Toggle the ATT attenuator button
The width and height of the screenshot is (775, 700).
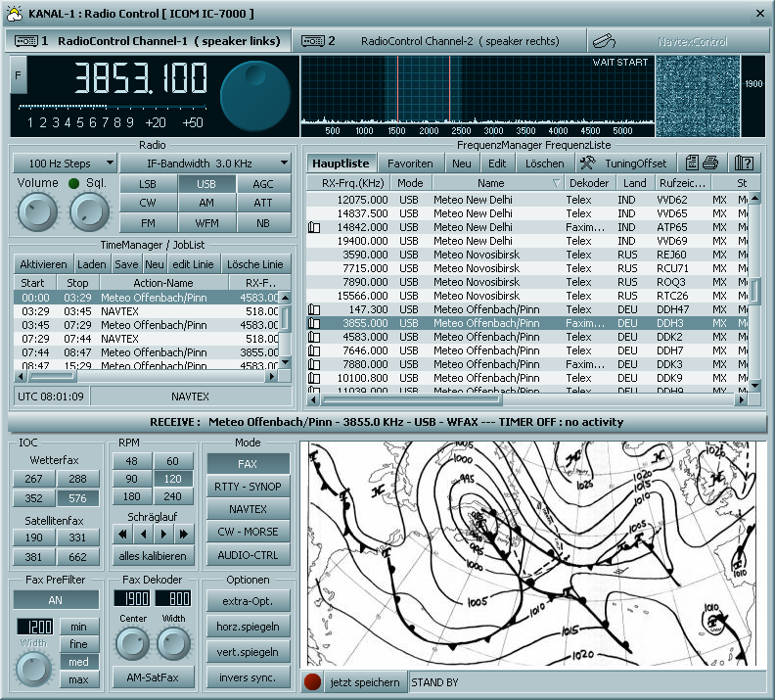(x=263, y=204)
